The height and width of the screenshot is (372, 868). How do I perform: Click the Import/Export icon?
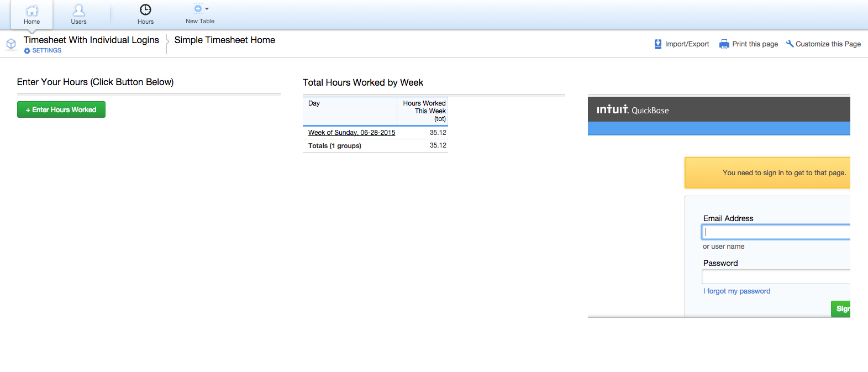click(x=658, y=44)
